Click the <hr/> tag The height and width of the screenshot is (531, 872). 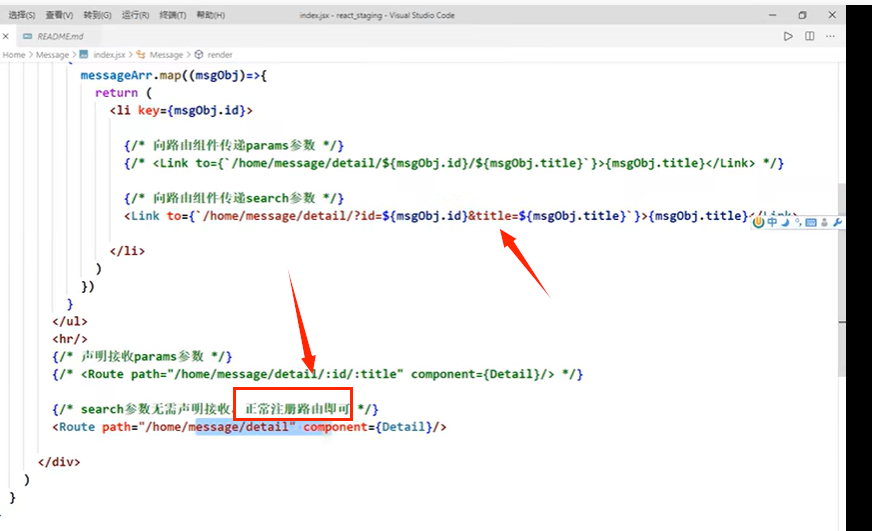tap(70, 339)
